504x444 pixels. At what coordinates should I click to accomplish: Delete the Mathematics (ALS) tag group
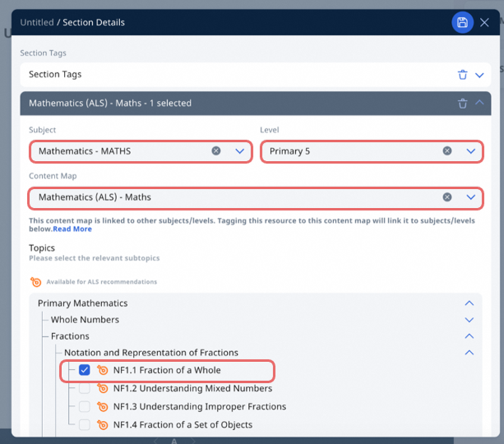[462, 103]
